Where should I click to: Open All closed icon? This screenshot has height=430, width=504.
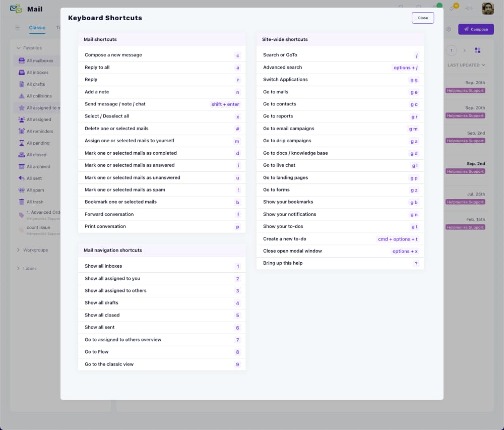tap(22, 155)
